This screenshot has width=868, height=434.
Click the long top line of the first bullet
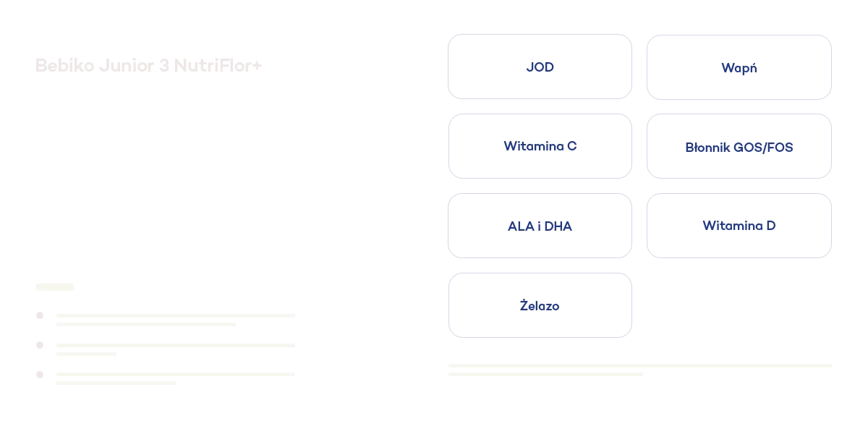(176, 315)
